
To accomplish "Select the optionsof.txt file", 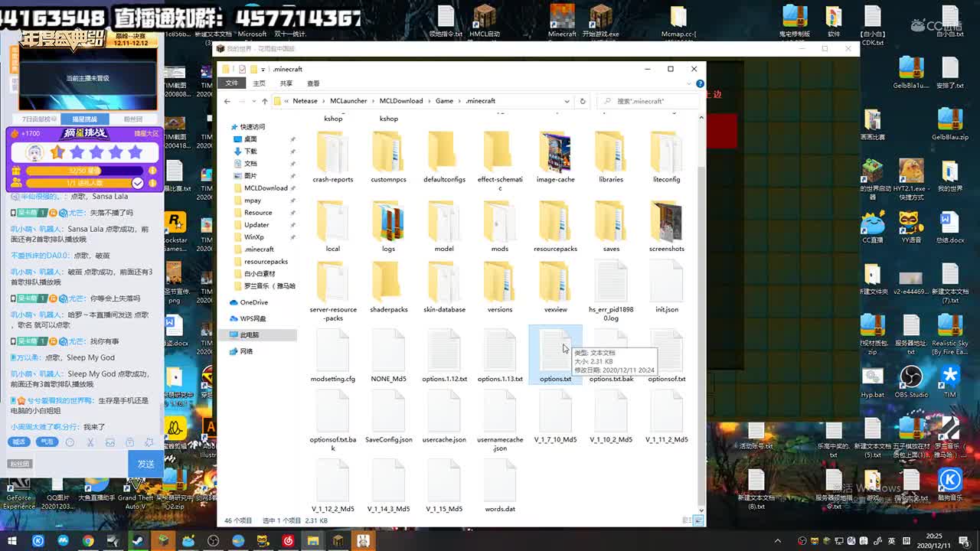I will point(666,357).
